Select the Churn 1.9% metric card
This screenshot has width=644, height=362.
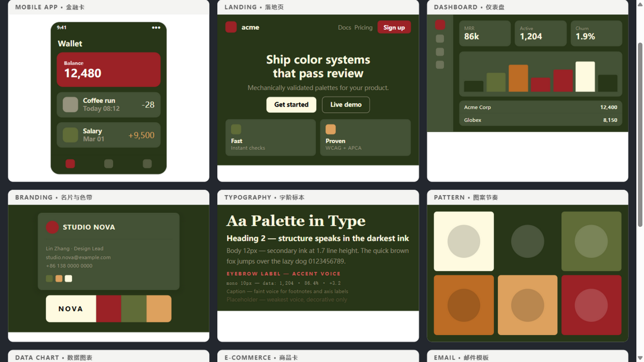[x=596, y=33]
